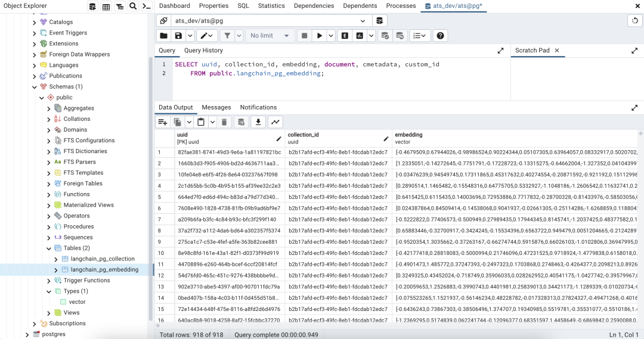The height and width of the screenshot is (339, 644).
Task: Click the Execute query play button
Action: pyautogui.click(x=320, y=36)
